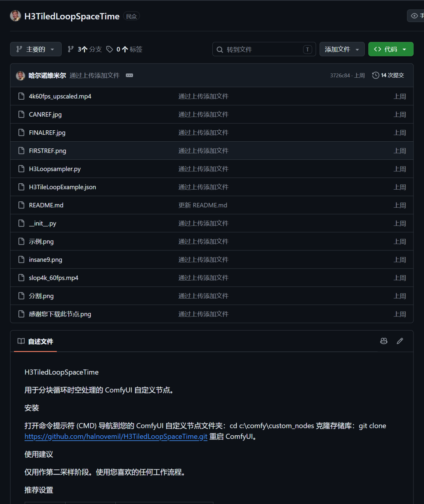
Task: Click the tag icon beside 0 tags
Action: [x=110, y=49]
